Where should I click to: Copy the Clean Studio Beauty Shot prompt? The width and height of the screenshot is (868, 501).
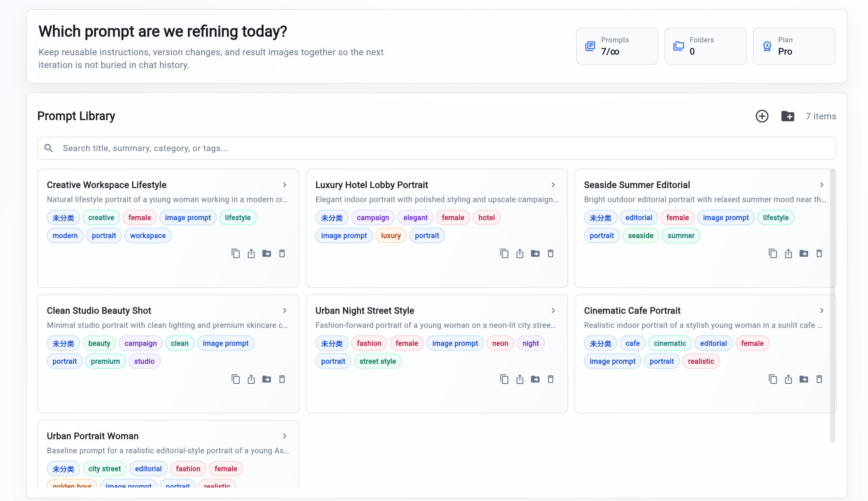[x=236, y=379]
